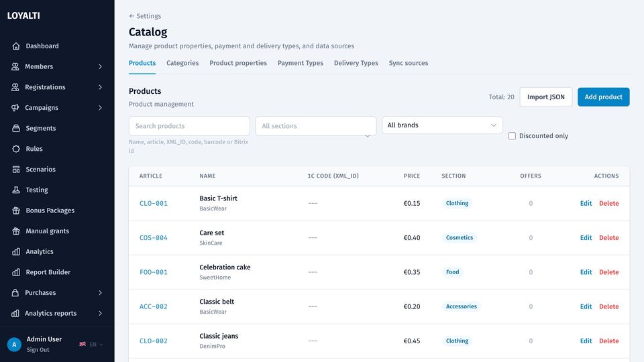The width and height of the screenshot is (644, 362).
Task: Click the Food section tag
Action: 453,272
